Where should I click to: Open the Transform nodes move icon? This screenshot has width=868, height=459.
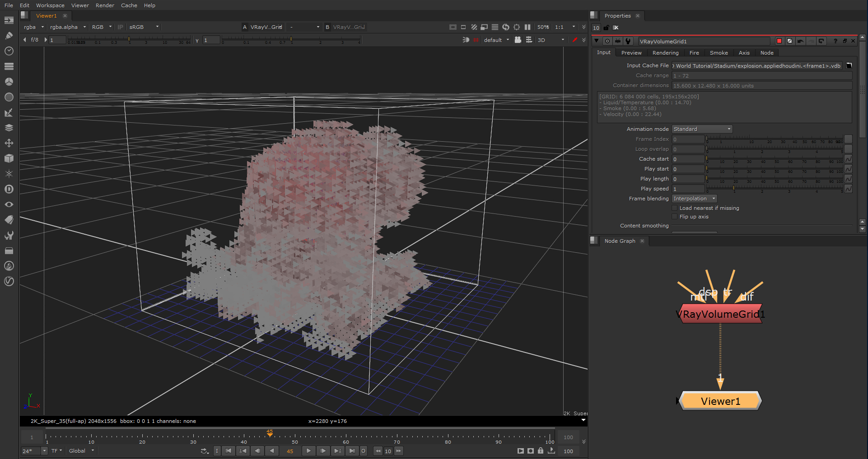[x=9, y=143]
